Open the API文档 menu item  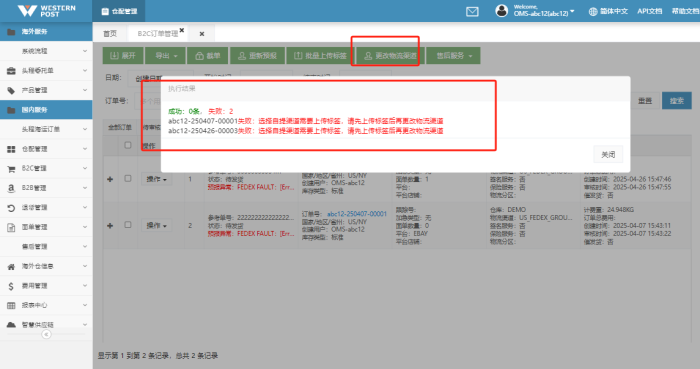click(x=649, y=11)
